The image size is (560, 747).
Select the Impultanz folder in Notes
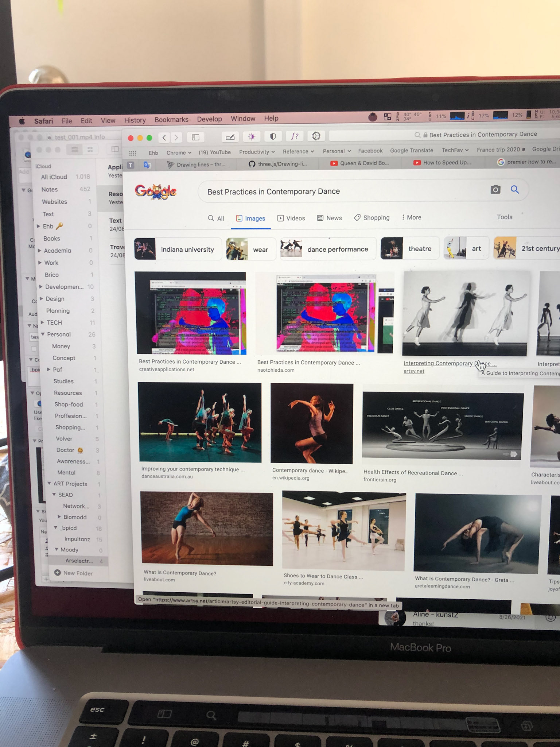pyautogui.click(x=77, y=539)
